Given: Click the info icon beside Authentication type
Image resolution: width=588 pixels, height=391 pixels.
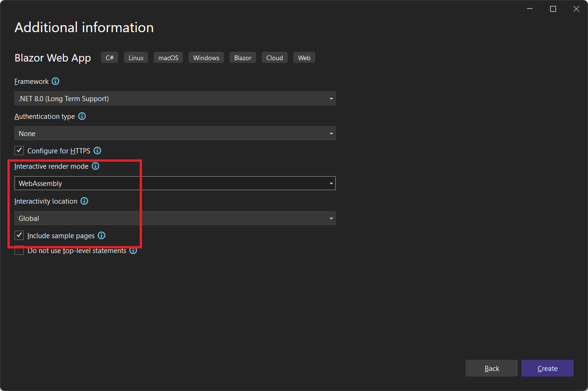Looking at the screenshot, I should (x=82, y=116).
